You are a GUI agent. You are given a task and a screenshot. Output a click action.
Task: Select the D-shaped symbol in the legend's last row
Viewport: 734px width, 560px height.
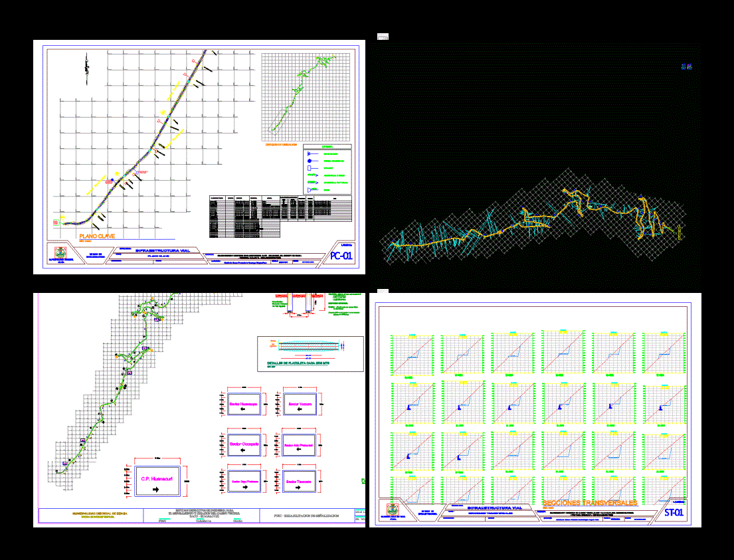click(x=310, y=189)
